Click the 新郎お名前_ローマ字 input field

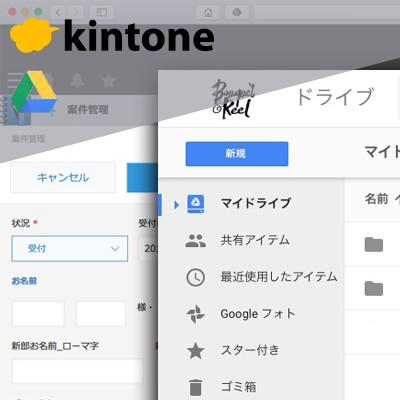coord(77,371)
